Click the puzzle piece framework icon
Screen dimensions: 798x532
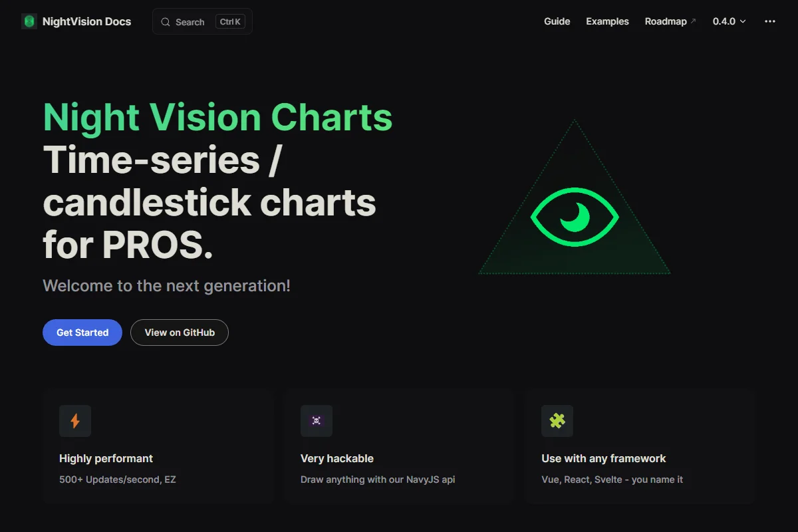(x=557, y=421)
